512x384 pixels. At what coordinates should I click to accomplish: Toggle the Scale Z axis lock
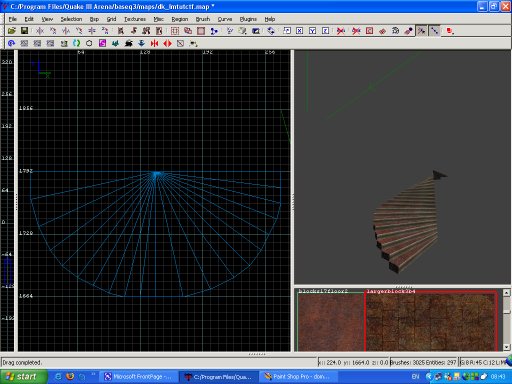coord(325,31)
